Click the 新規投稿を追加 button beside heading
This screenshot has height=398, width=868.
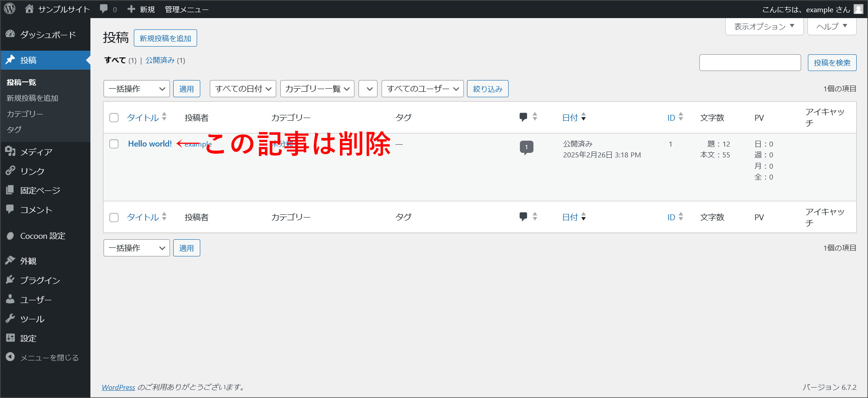pyautogui.click(x=165, y=38)
